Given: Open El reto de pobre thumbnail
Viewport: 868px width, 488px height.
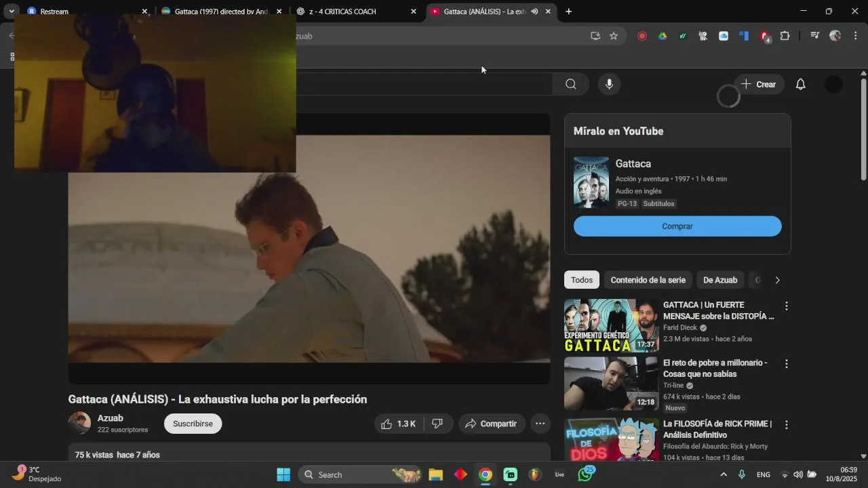Looking at the screenshot, I should [x=611, y=384].
